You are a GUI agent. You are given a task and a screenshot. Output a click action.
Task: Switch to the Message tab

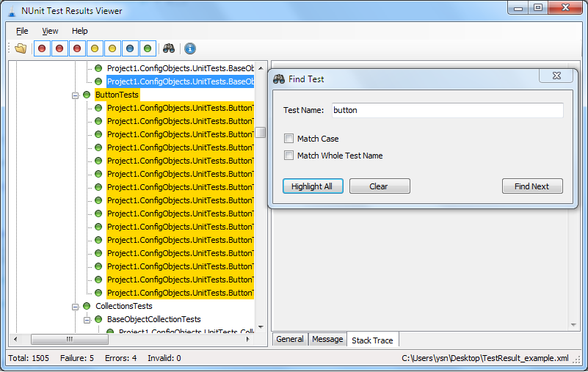tap(327, 339)
